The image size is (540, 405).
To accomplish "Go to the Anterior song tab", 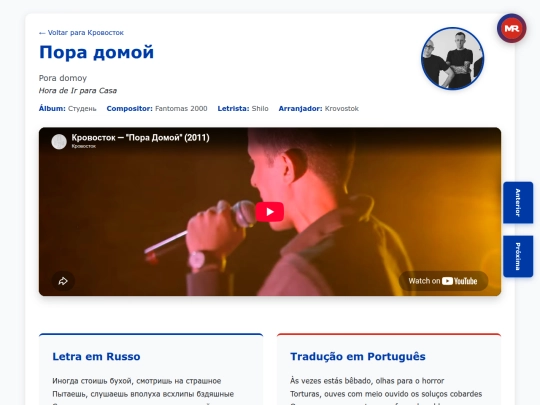I will point(518,202).
